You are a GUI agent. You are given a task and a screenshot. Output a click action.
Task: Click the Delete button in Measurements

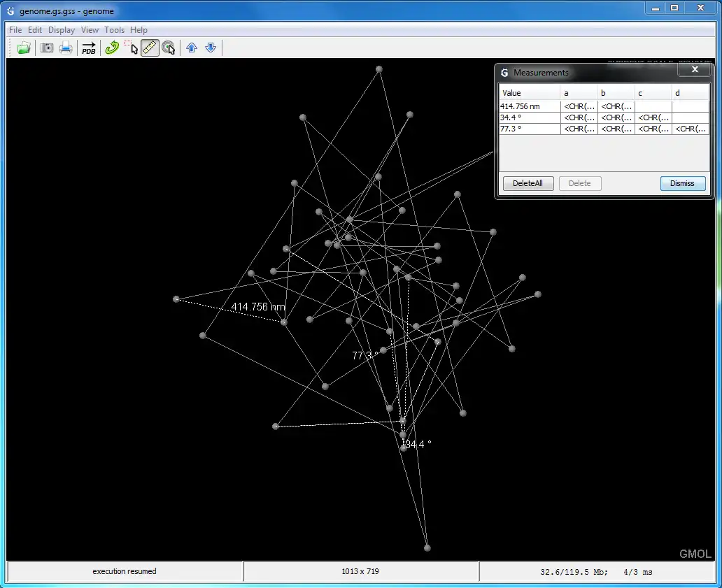[580, 183]
